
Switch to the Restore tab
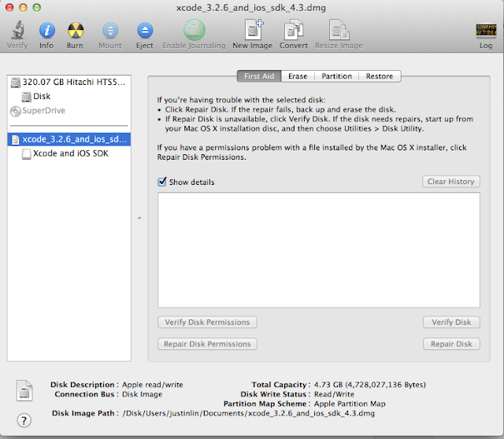pyautogui.click(x=380, y=76)
